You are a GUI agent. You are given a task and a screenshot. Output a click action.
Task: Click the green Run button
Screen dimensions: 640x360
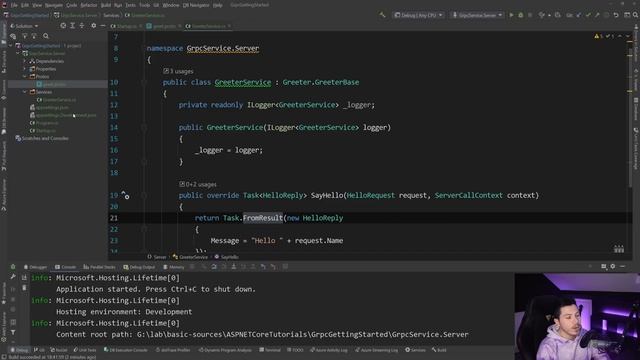[511, 15]
